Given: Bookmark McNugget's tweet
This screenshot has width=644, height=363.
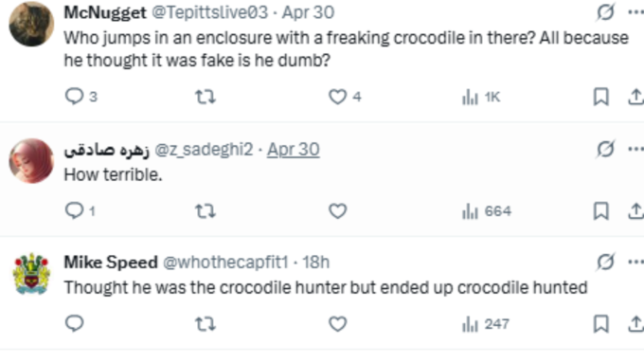Looking at the screenshot, I should tap(600, 97).
